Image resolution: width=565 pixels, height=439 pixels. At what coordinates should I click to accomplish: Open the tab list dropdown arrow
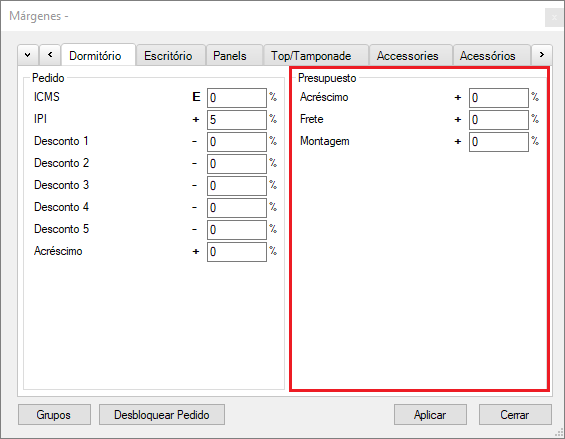coord(27,55)
